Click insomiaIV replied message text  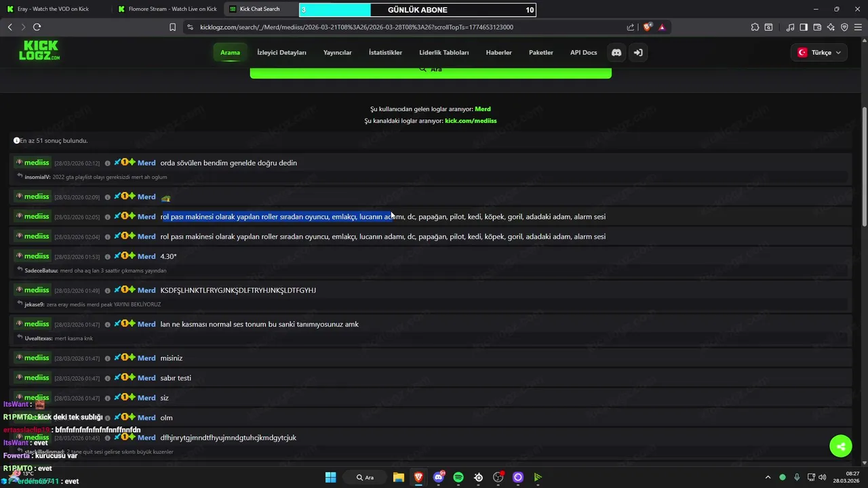110,177
